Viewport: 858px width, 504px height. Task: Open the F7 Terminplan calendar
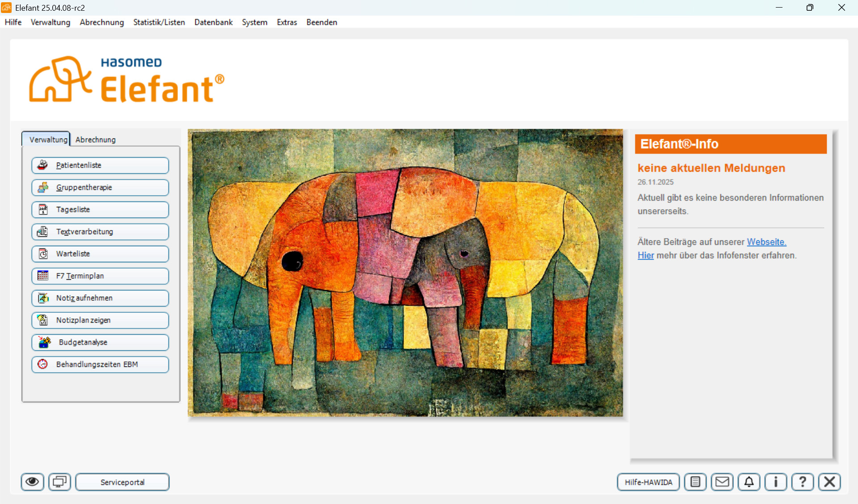[100, 276]
